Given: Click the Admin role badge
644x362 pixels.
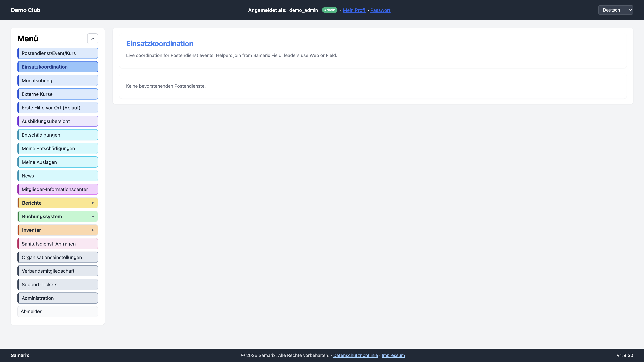Looking at the screenshot, I should (330, 10).
